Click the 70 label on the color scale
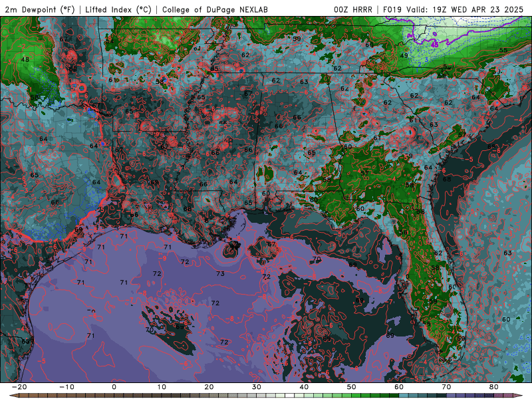Viewport: 532px width, 399px height. [446, 387]
